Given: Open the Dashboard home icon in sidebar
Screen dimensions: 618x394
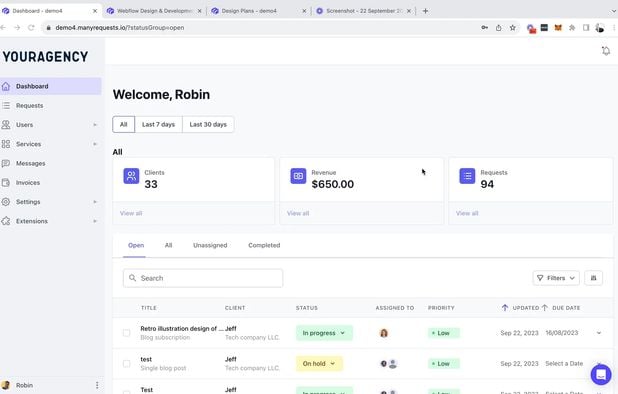Looking at the screenshot, I should [6, 86].
